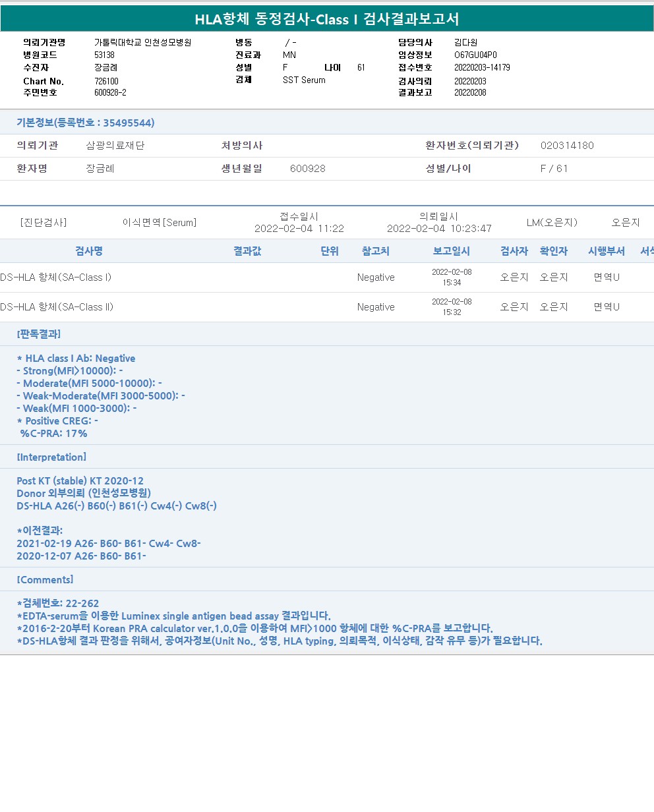Click the '시행부서' column header
Image resolution: width=654 pixels, height=812 pixels.
(x=607, y=251)
